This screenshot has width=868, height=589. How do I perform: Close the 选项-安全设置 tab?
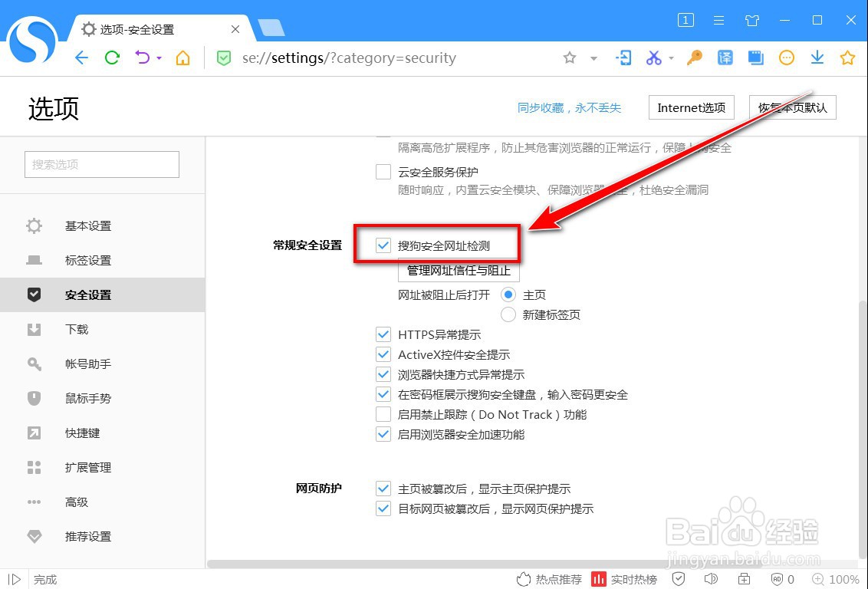235,29
